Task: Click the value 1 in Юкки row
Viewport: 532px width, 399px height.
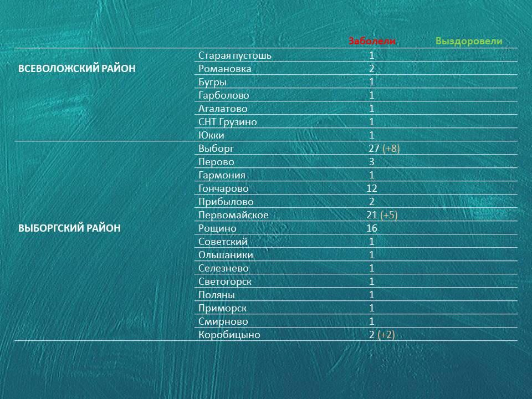Action: point(371,135)
